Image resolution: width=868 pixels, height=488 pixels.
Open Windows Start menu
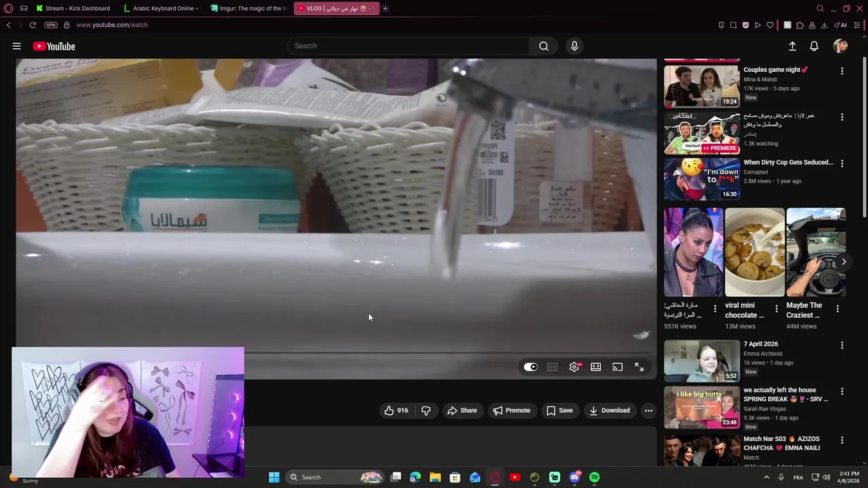coord(274,477)
